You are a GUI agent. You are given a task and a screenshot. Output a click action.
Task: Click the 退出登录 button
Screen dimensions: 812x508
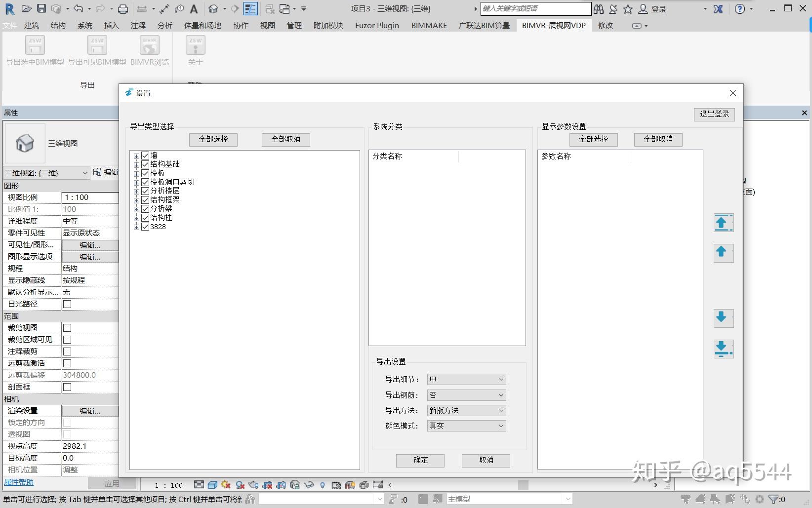click(x=715, y=114)
